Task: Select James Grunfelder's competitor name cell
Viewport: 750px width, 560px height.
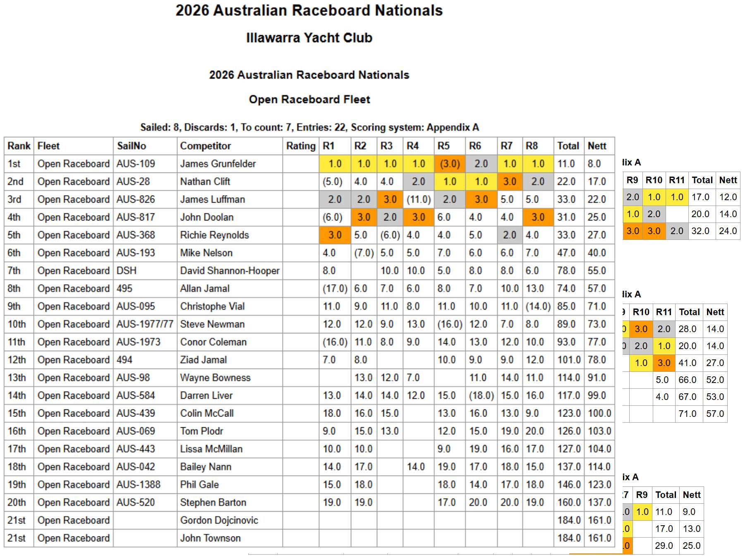Action: pyautogui.click(x=218, y=164)
